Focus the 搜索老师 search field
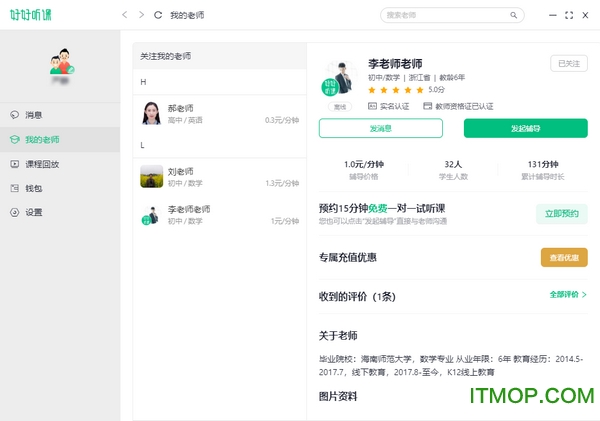The image size is (600, 421). point(452,15)
